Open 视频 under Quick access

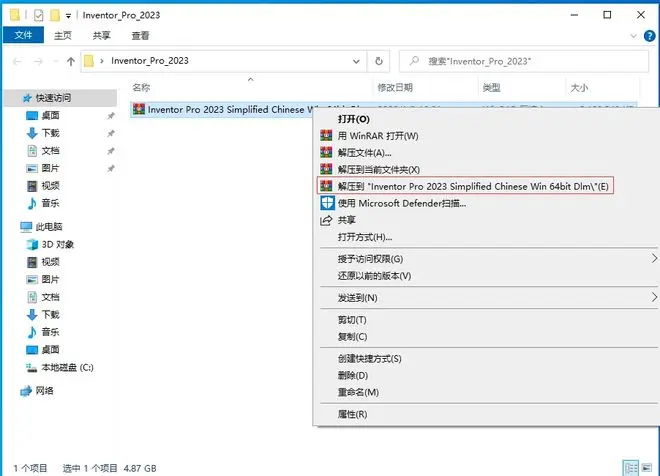[x=51, y=186]
